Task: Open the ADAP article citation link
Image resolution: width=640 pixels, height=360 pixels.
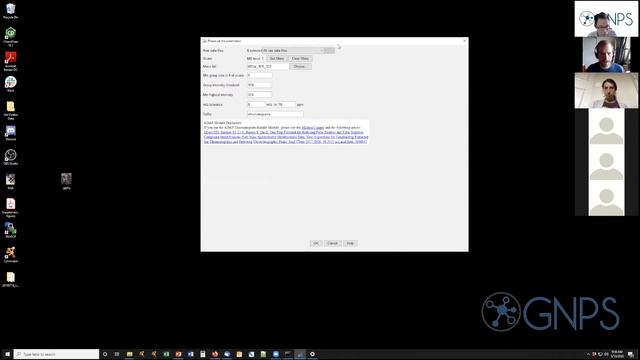Action: [x=286, y=137]
